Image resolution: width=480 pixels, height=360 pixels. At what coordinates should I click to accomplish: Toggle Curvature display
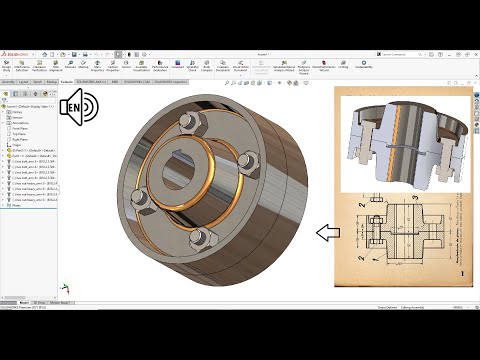pos(178,65)
